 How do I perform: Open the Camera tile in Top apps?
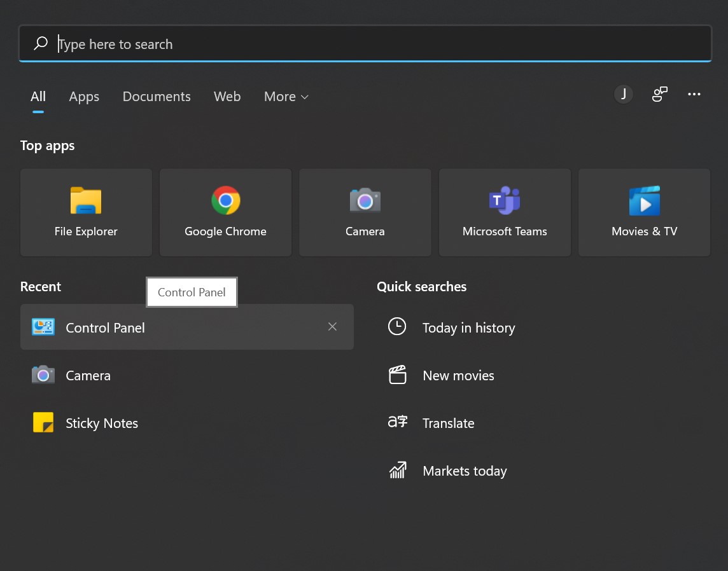click(x=365, y=212)
